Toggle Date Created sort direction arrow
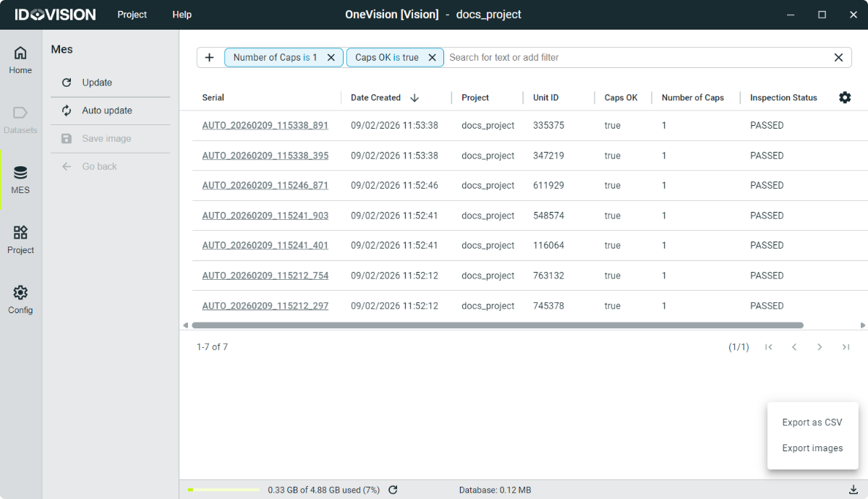The image size is (868, 499). tap(414, 98)
